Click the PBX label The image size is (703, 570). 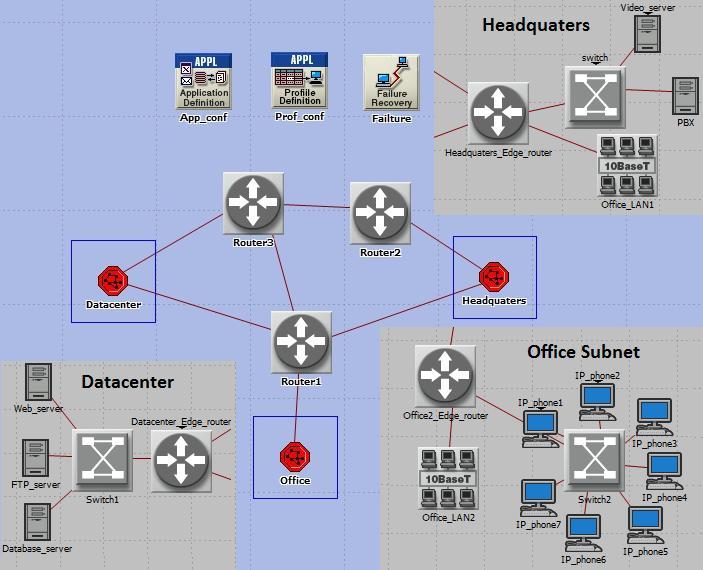[x=686, y=122]
